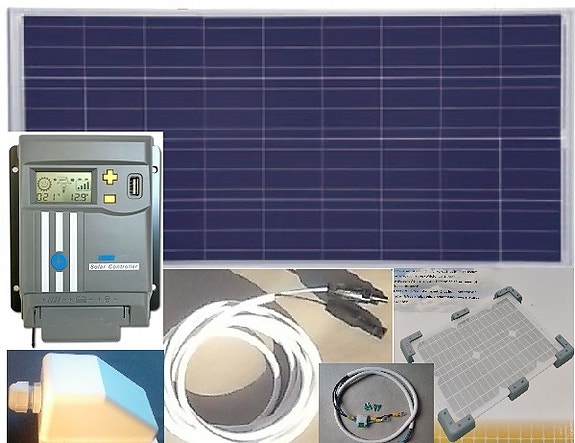Select the white cable entry box photo
This screenshot has width=575, height=443.
85,396
